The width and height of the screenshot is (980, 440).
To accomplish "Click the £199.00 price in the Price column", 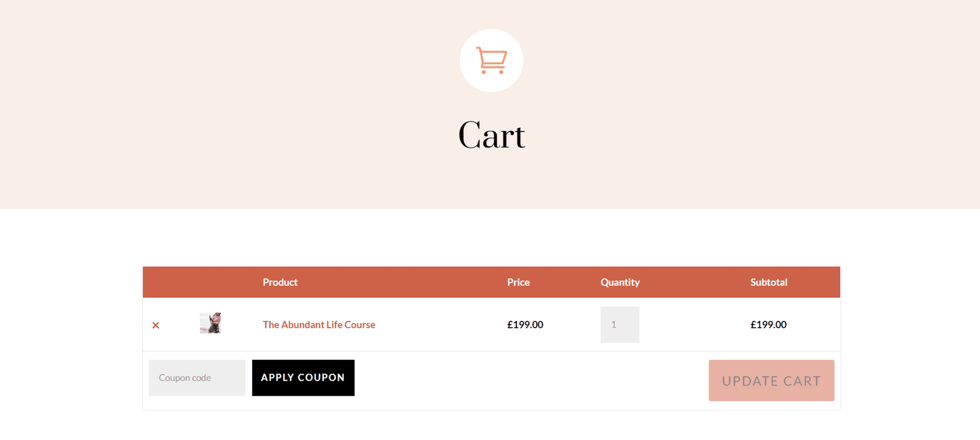I will click(x=524, y=325).
